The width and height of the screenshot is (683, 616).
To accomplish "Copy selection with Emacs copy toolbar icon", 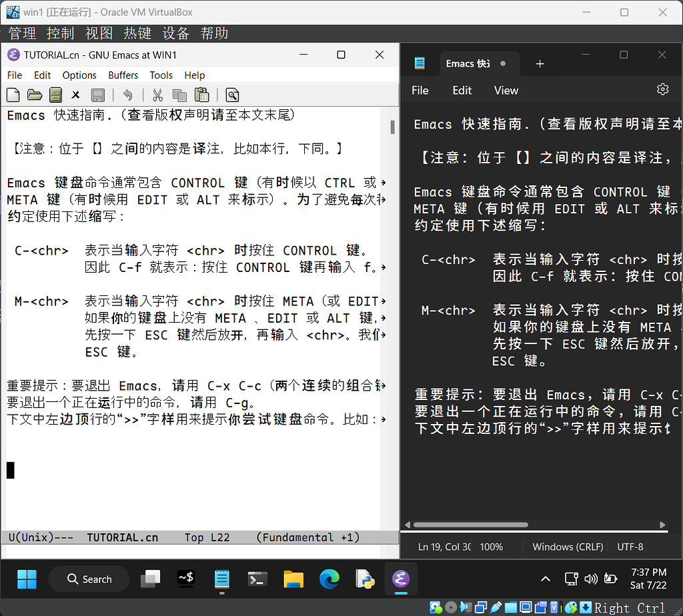I will [x=180, y=95].
